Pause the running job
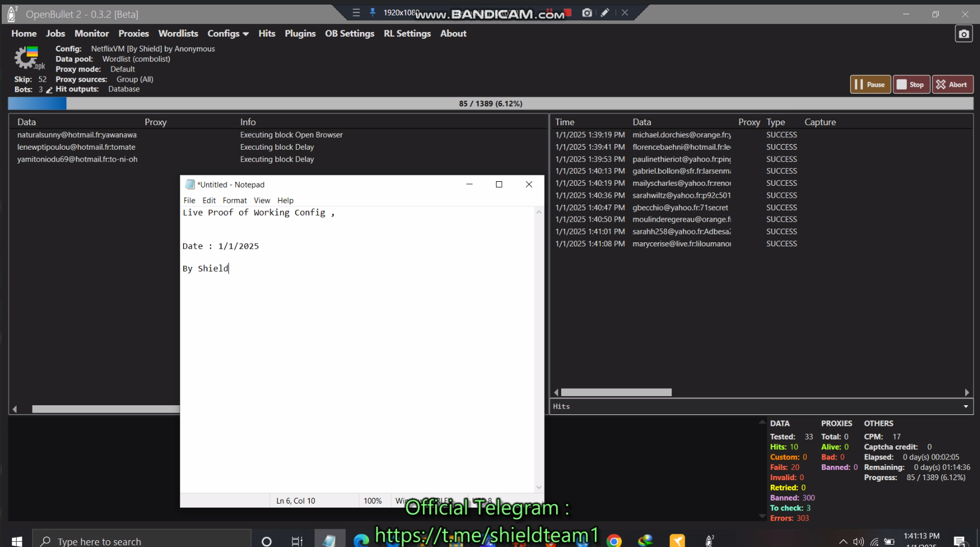This screenshot has width=980, height=547. (x=870, y=85)
